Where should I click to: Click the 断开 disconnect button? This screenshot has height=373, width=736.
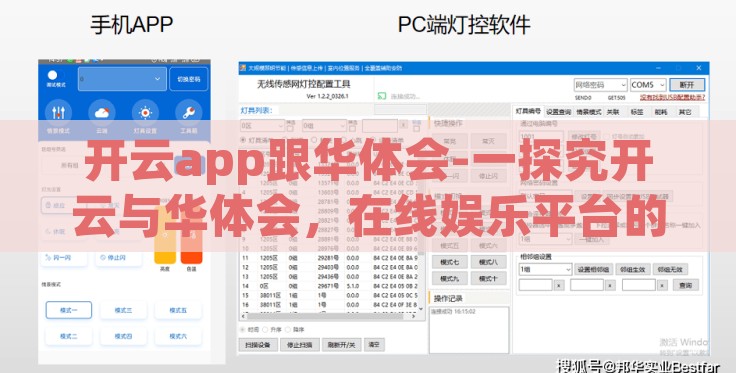click(x=687, y=85)
